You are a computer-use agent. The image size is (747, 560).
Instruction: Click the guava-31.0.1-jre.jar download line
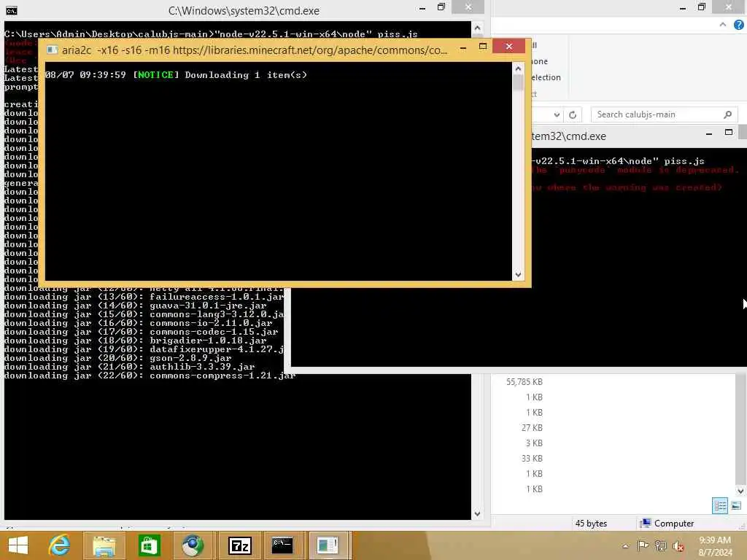(x=135, y=306)
